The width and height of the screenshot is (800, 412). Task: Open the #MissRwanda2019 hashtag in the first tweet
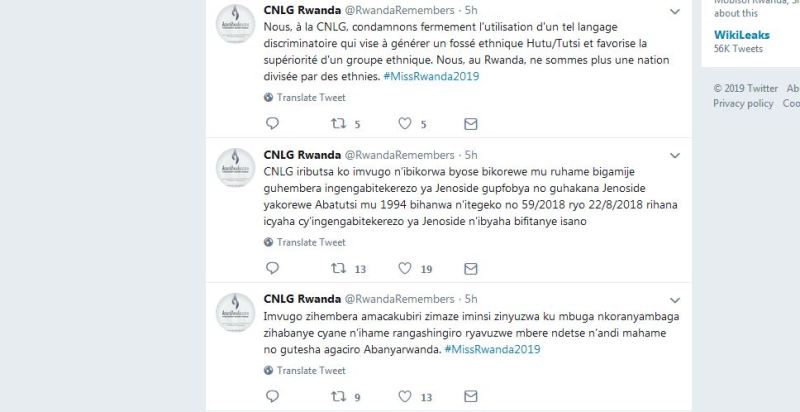pyautogui.click(x=431, y=76)
